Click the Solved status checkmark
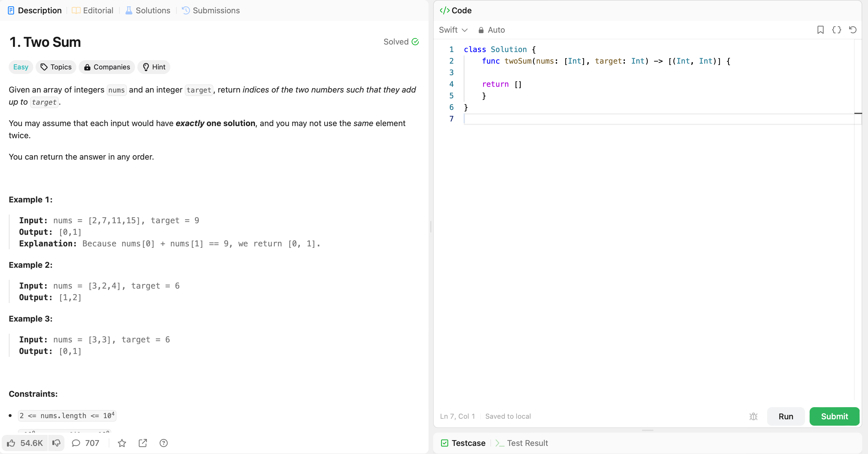Image resolution: width=868 pixels, height=454 pixels. pyautogui.click(x=415, y=42)
